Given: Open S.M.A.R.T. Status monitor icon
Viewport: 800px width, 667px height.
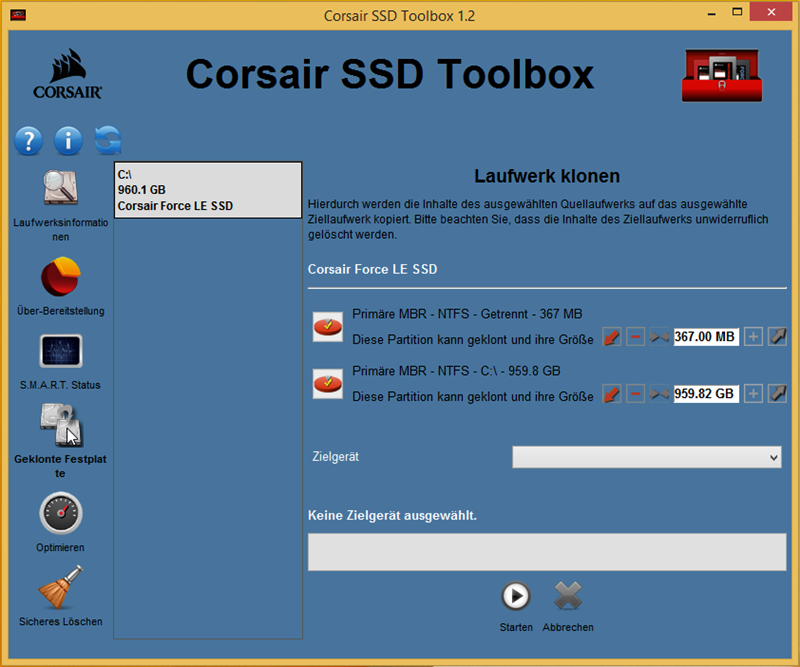Looking at the screenshot, I should pos(61,351).
